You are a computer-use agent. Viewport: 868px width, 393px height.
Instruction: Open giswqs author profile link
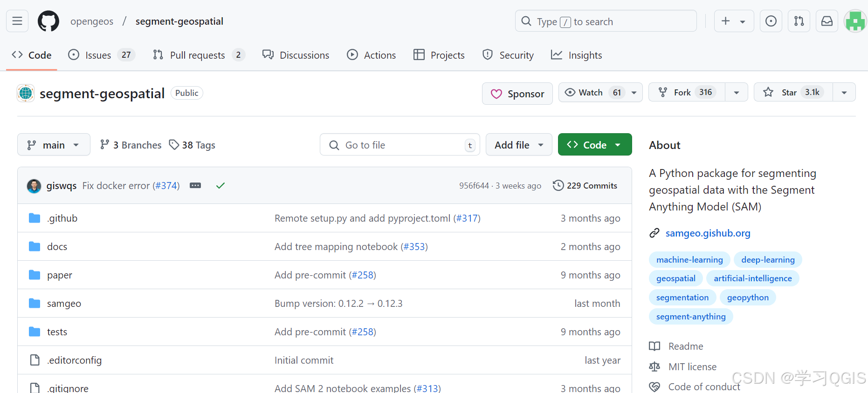[62, 186]
